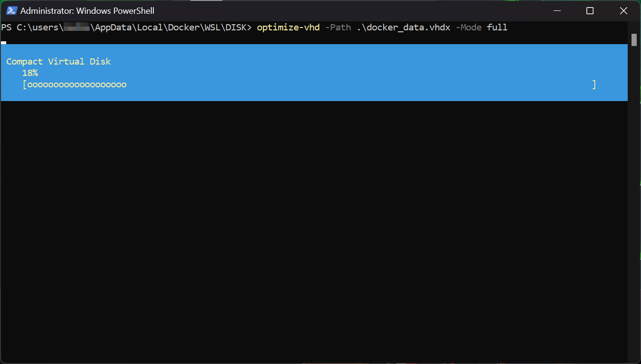
Task: Click the word 'full' in the command
Action: [497, 28]
